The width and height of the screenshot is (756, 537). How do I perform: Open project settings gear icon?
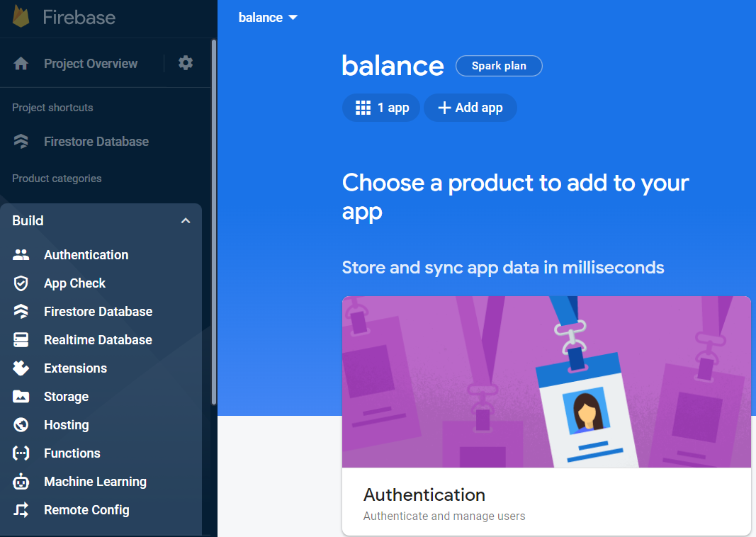point(186,62)
